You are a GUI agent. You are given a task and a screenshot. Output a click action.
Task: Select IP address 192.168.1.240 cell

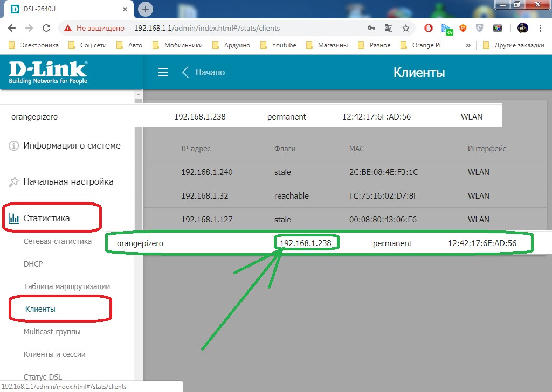(x=207, y=172)
